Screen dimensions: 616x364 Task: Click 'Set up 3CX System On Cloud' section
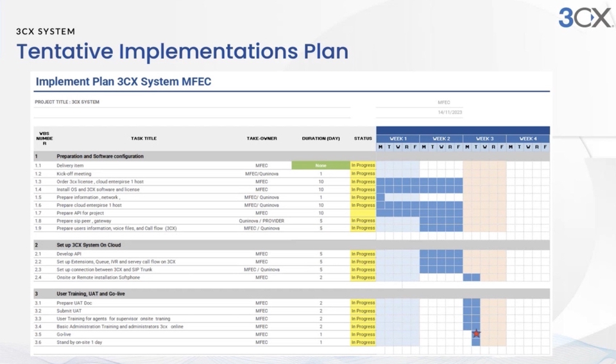pyautogui.click(x=291, y=245)
